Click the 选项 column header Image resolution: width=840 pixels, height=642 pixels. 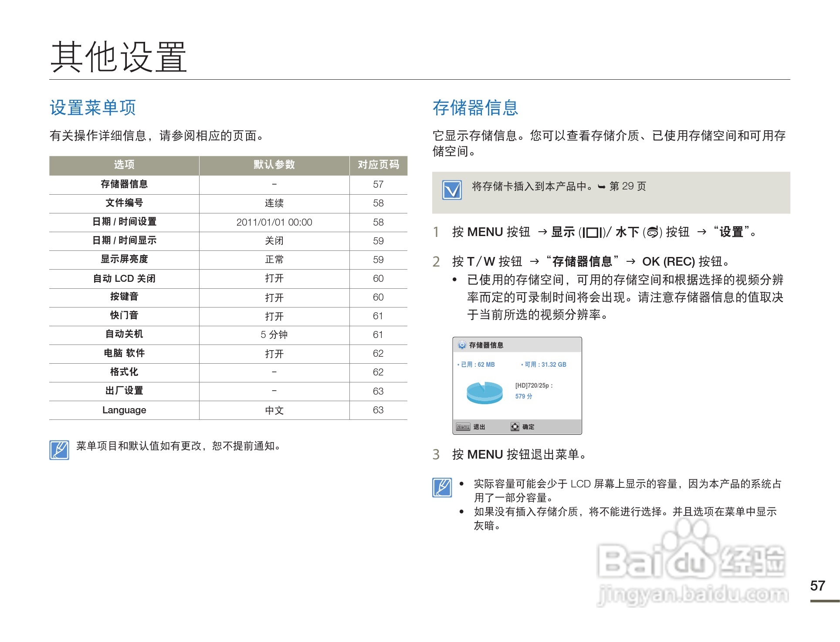[x=124, y=165]
